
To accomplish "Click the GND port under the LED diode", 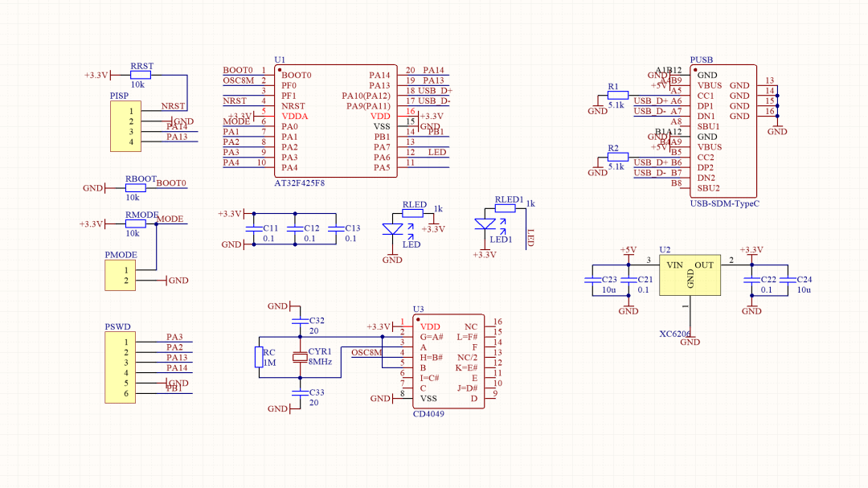I will click(392, 258).
